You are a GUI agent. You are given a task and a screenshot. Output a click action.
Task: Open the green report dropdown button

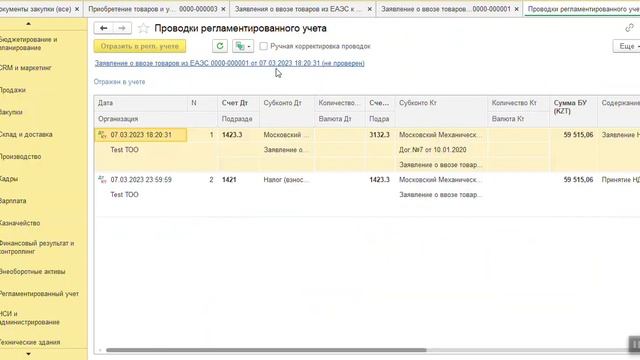click(243, 46)
